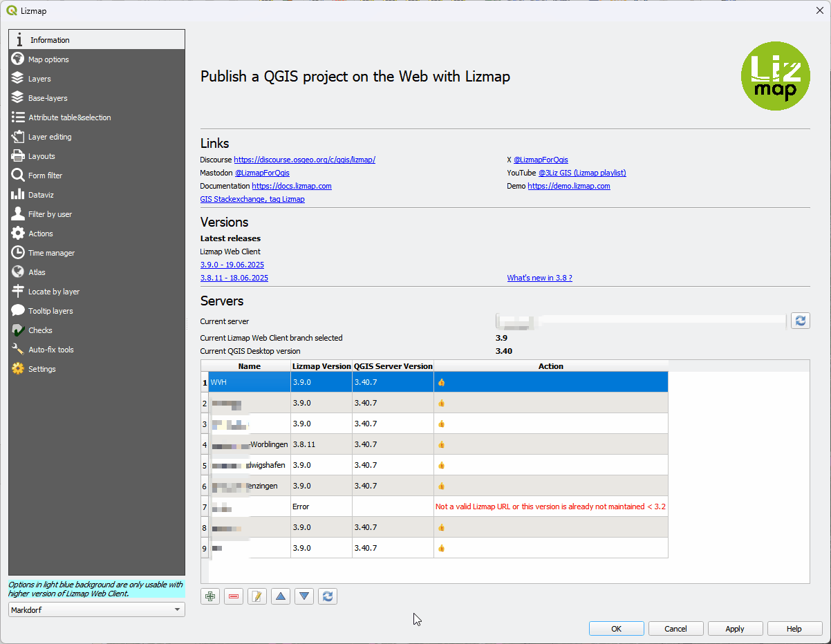Click the QGIS Server Version column header
The image size is (831, 644).
393,366
